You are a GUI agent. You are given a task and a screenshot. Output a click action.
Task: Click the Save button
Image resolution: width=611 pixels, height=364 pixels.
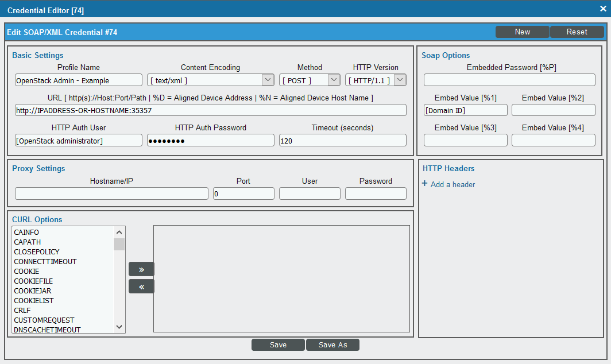(278, 344)
